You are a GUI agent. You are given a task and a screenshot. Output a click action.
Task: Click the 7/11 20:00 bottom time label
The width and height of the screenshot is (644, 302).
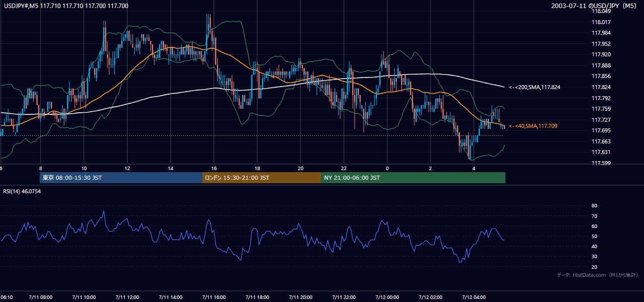point(300,297)
